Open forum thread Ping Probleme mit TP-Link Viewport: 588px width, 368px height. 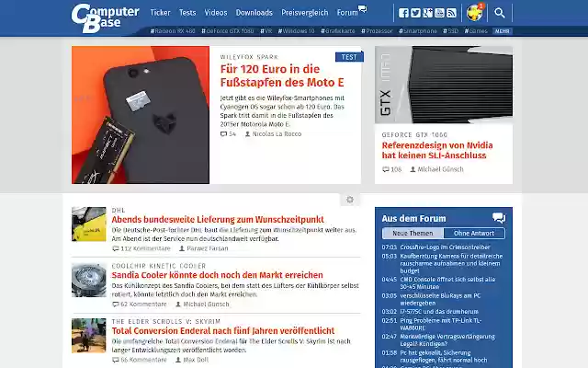441,324
